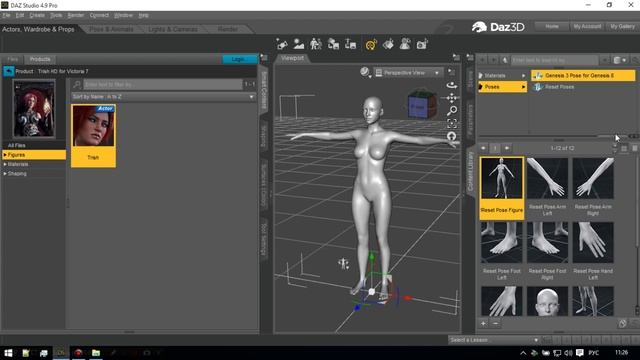Viewport: 640px width, 360px height.
Task: Select the Viewport tab
Action: pyautogui.click(x=292, y=58)
